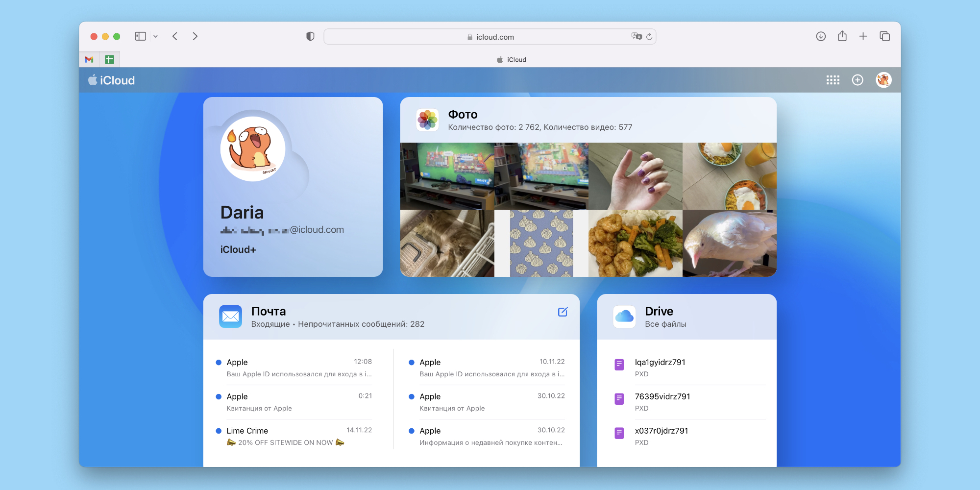
Task: Open the sidebar chevron dropdown in Safari
Action: [x=155, y=36]
